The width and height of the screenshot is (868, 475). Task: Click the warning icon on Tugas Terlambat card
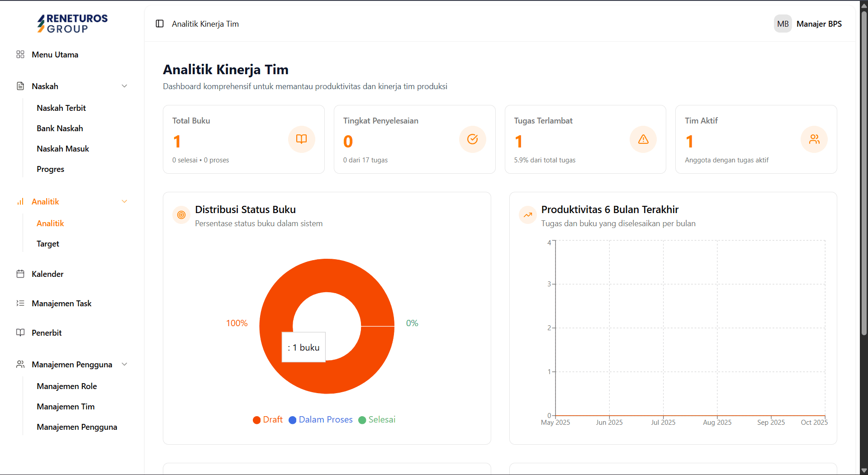[x=643, y=139]
